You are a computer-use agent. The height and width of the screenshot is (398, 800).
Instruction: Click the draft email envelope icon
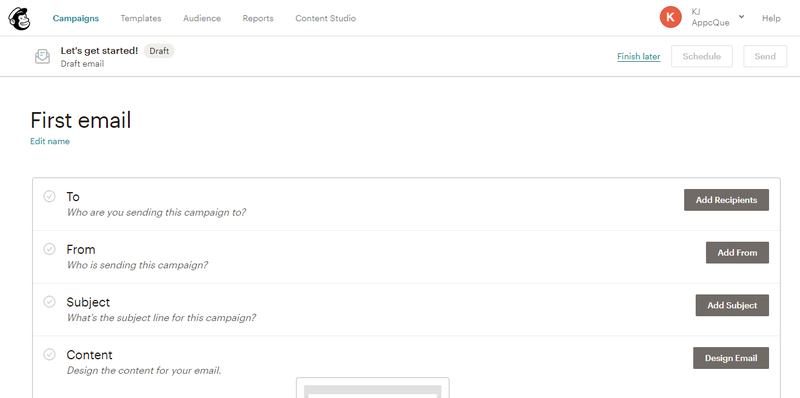coord(42,57)
